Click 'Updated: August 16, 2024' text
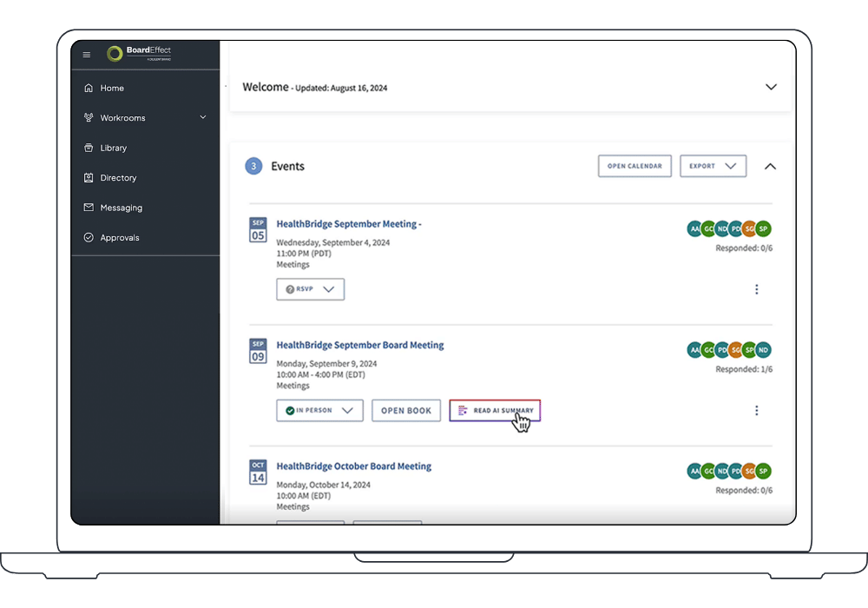Image resolution: width=868 pixels, height=608 pixels. point(341,89)
